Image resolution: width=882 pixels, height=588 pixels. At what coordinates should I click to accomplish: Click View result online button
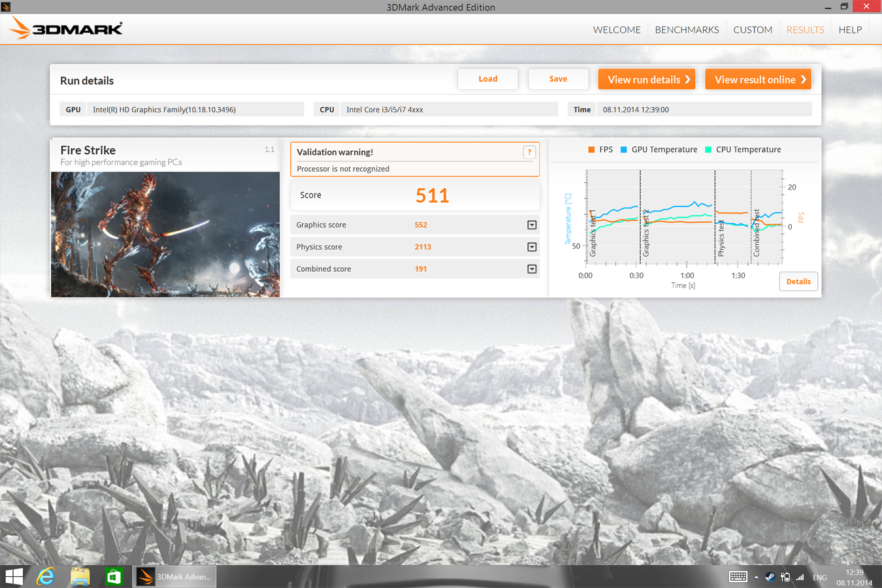coord(759,79)
